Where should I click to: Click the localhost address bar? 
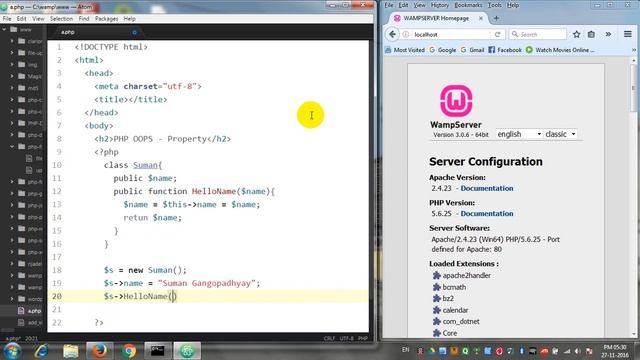coord(451,34)
